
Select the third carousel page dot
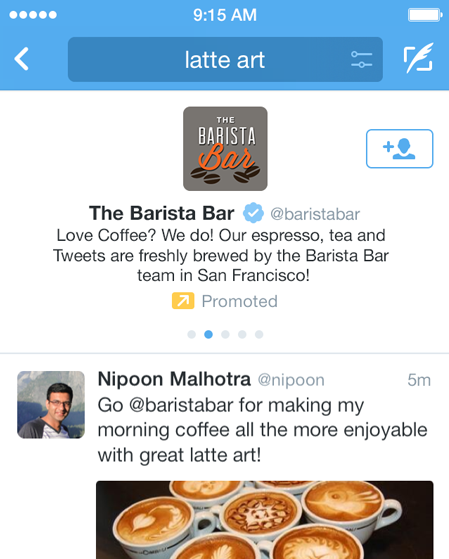pos(225,334)
